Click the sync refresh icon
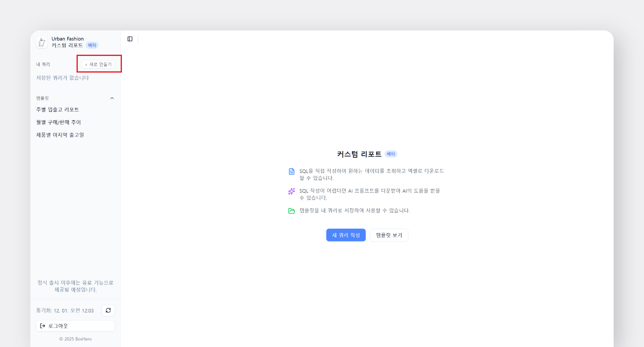Screen dimensions: 644x347 point(108,311)
